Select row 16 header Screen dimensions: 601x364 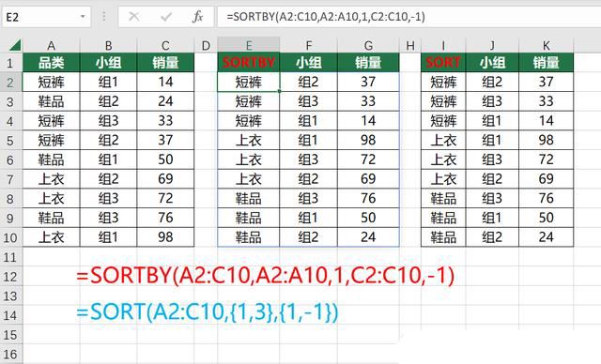click(x=10, y=355)
